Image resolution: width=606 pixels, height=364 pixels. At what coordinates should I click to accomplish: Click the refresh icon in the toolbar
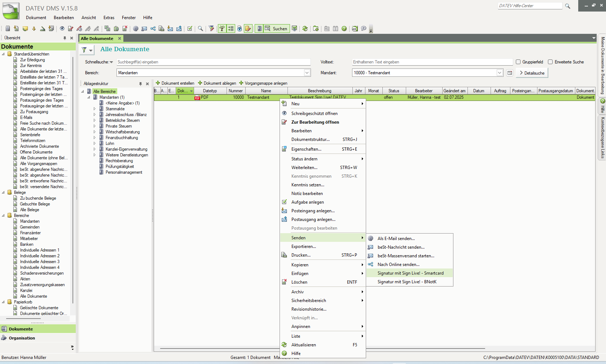point(305,28)
